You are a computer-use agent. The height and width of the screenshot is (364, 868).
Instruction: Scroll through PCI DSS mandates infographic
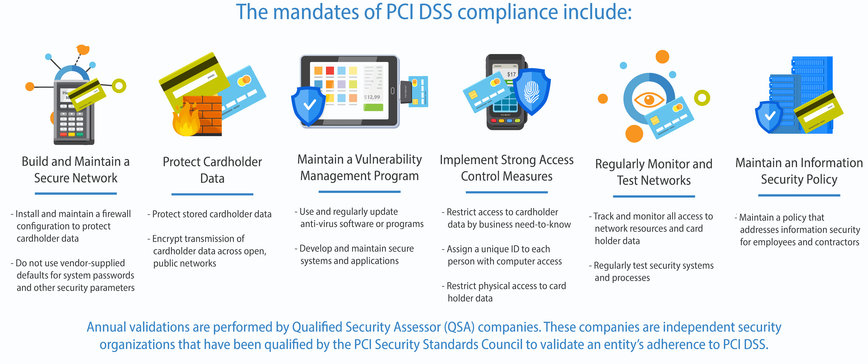point(434,182)
